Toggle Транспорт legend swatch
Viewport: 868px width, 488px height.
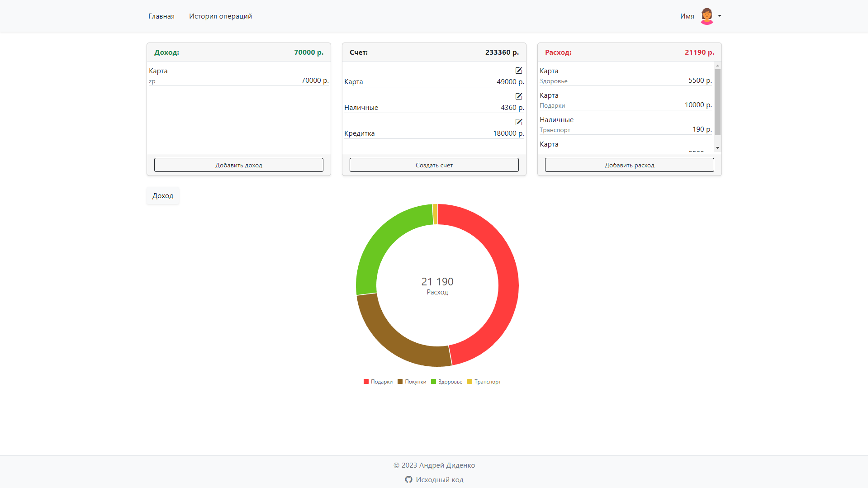[x=470, y=382]
